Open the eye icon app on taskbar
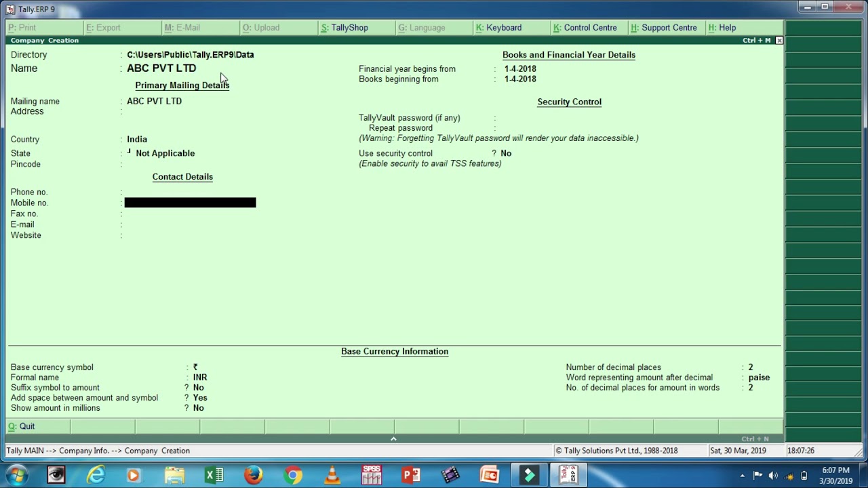 point(56,475)
